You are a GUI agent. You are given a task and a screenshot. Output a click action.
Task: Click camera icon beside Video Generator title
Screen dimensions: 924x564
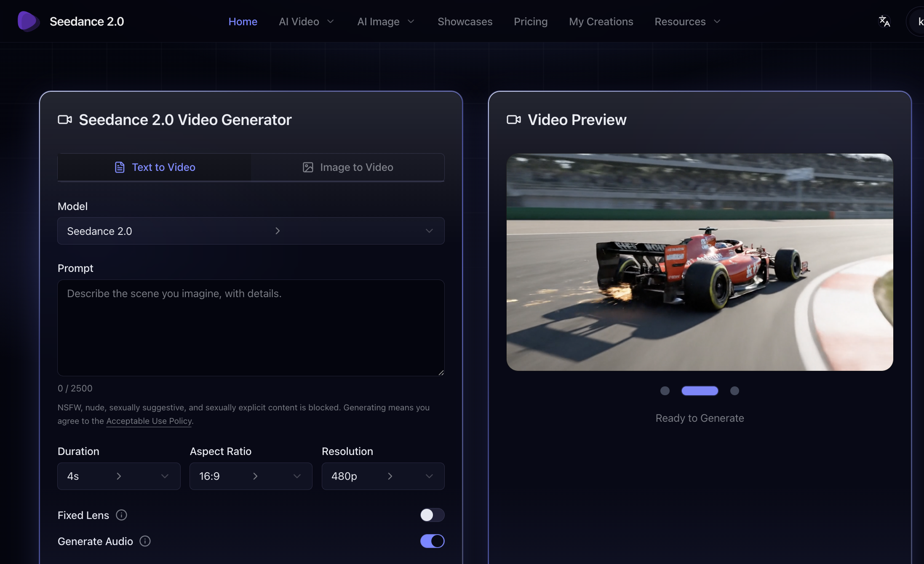65,120
